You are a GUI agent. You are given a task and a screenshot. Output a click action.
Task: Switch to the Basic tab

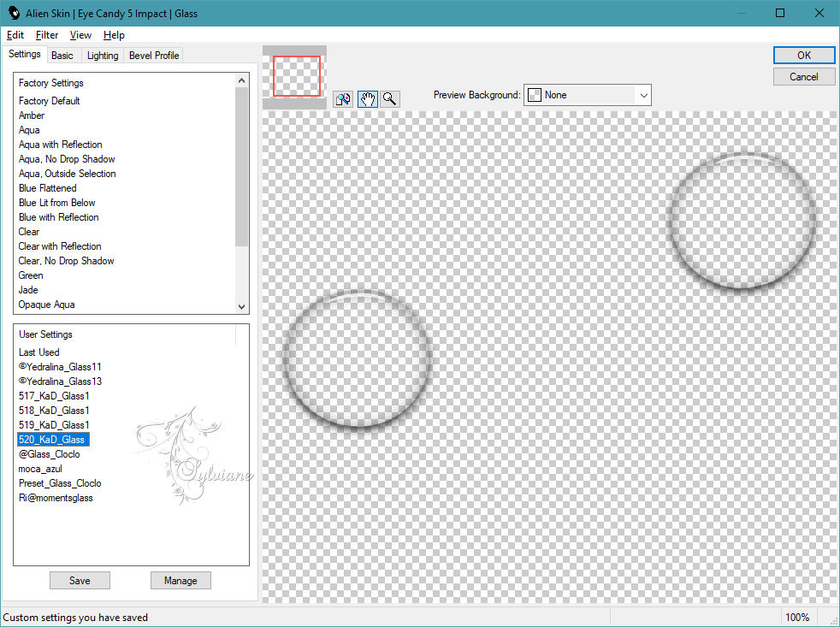[x=62, y=56]
